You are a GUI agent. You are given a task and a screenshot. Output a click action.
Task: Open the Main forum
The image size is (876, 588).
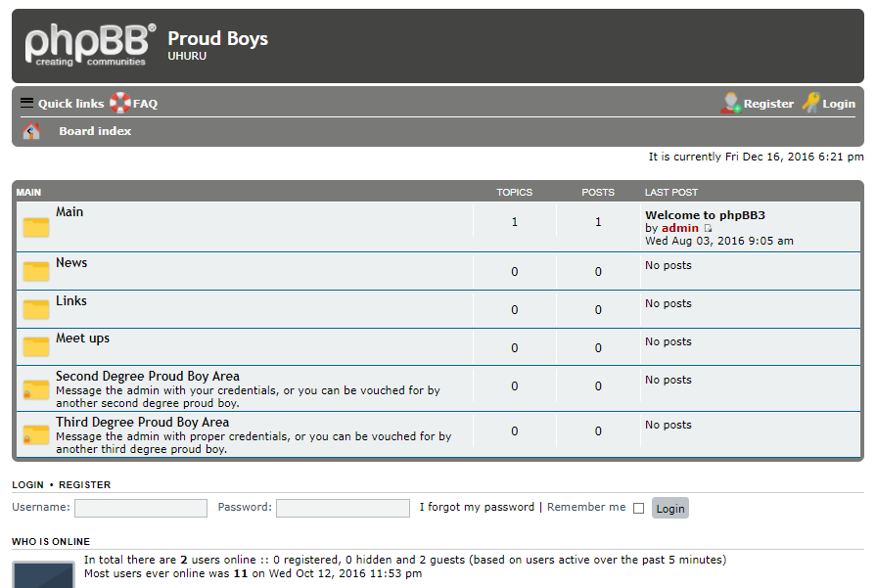click(69, 211)
